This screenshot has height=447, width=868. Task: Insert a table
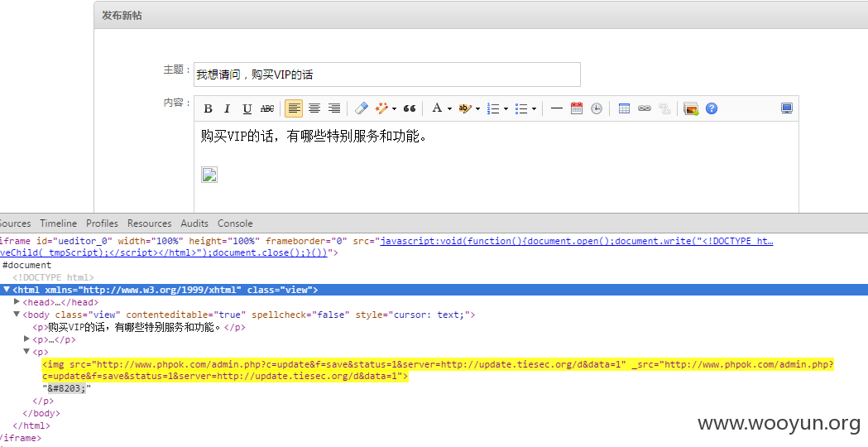[624, 108]
